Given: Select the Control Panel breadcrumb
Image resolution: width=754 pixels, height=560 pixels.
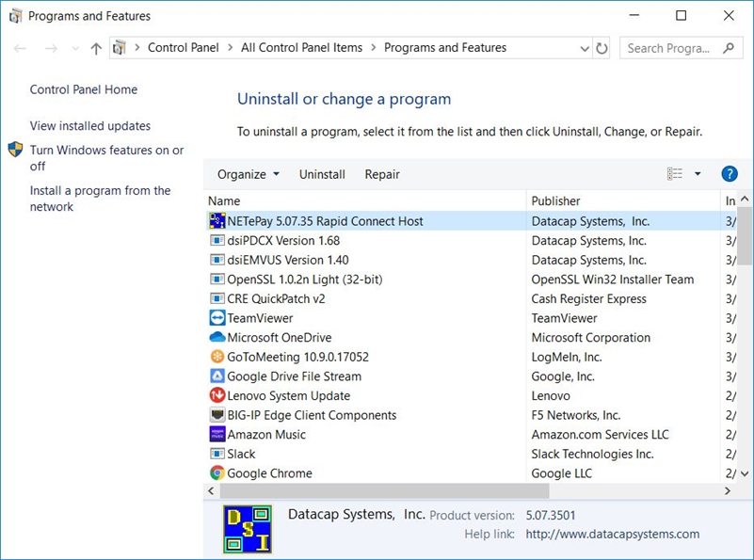Looking at the screenshot, I should point(184,48).
